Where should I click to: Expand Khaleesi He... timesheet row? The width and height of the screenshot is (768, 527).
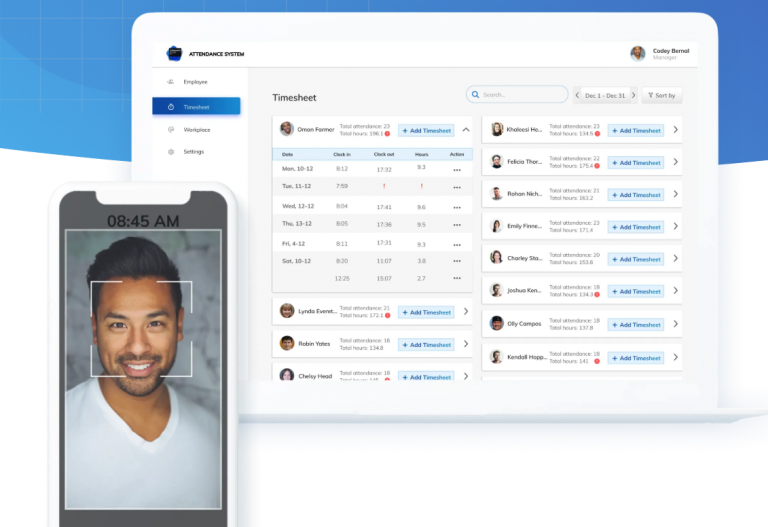tap(675, 130)
